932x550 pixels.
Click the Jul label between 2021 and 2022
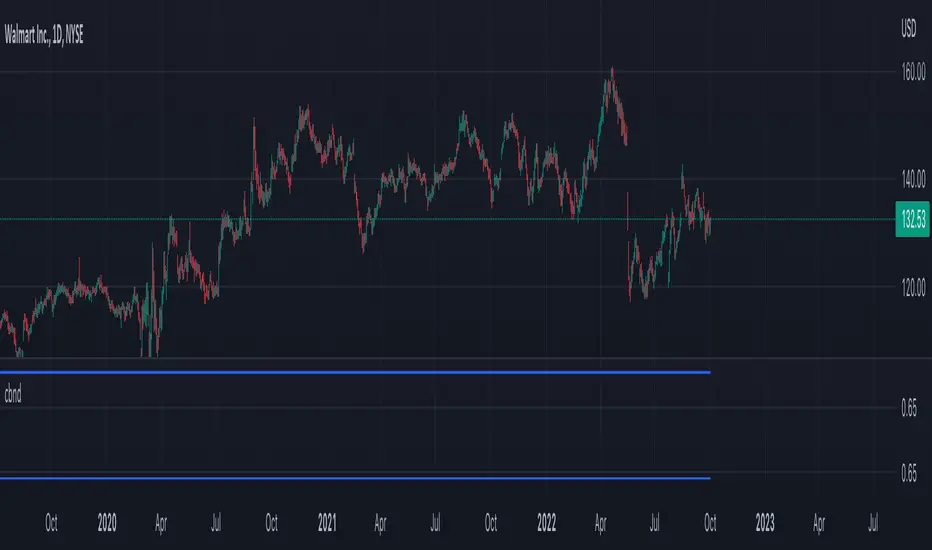(x=436, y=523)
